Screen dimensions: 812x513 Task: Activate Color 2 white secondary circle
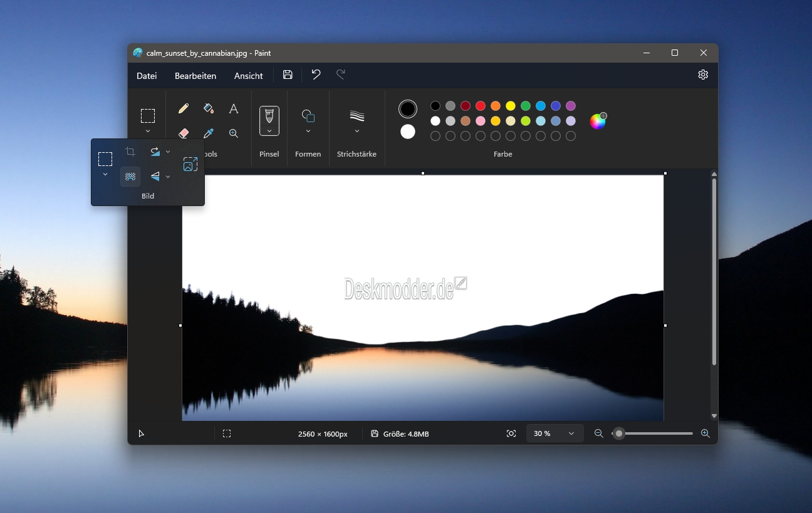(408, 132)
